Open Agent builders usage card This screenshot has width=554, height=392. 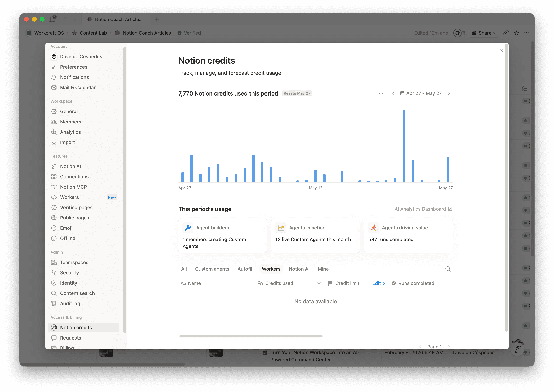[x=223, y=236]
